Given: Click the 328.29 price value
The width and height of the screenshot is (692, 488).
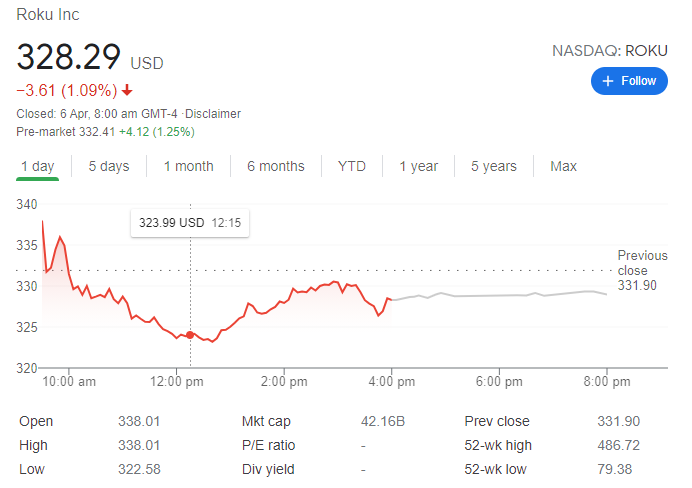Looking at the screenshot, I should [x=68, y=57].
